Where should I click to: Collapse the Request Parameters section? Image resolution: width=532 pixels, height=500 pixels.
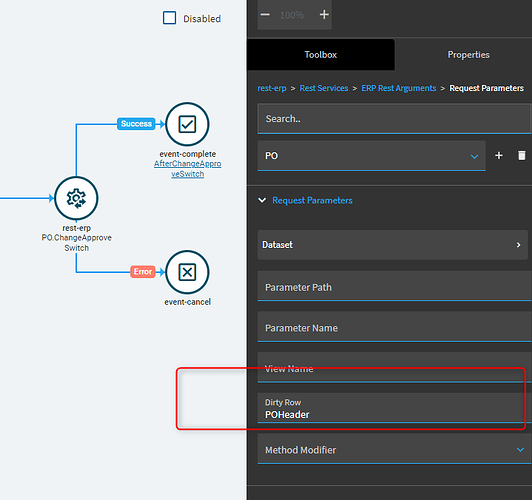pyautogui.click(x=262, y=200)
